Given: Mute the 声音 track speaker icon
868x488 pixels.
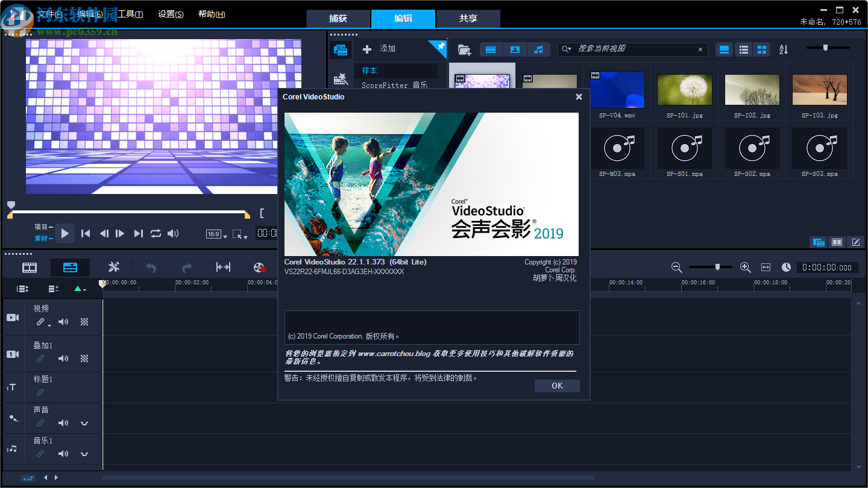Looking at the screenshot, I should coord(63,422).
